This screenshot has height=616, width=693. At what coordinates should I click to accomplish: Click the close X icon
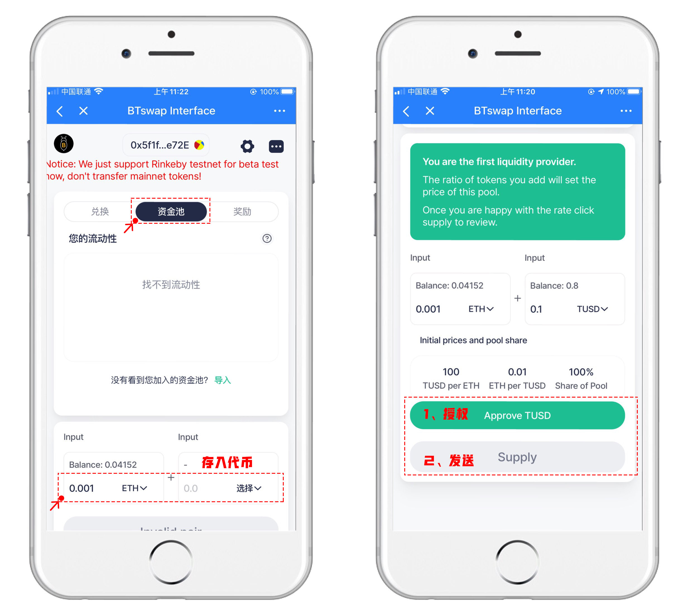pyautogui.click(x=85, y=112)
